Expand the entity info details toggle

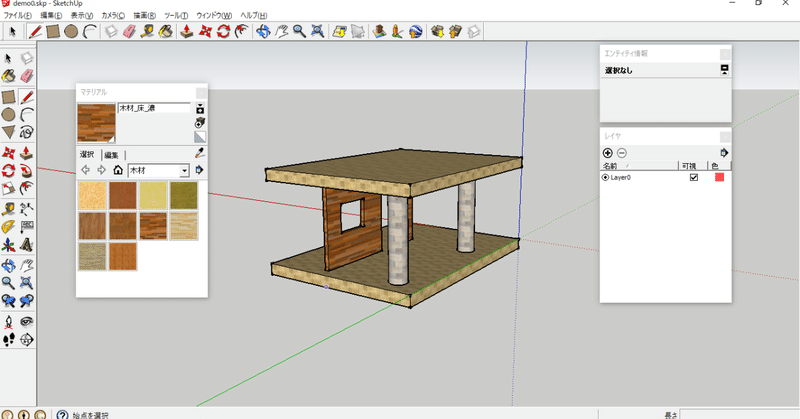coord(724,70)
